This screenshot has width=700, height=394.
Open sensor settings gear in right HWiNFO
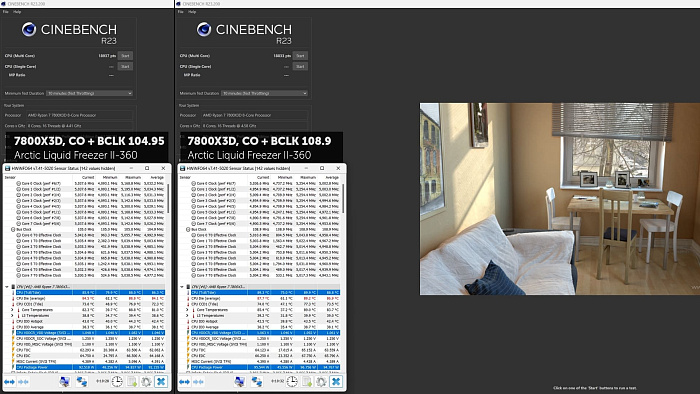tap(321, 382)
